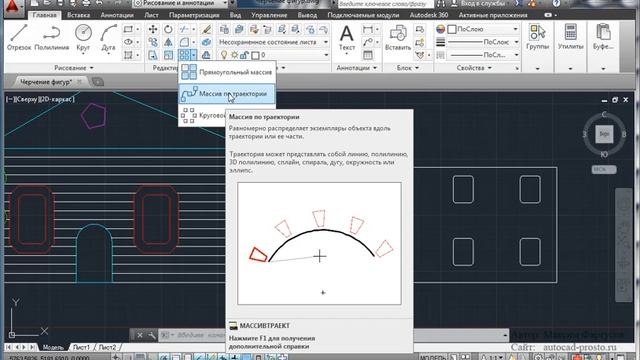The width and height of the screenshot is (640, 360).
Task: Switch to the Аннотации ribbon tab
Action: [117, 15]
